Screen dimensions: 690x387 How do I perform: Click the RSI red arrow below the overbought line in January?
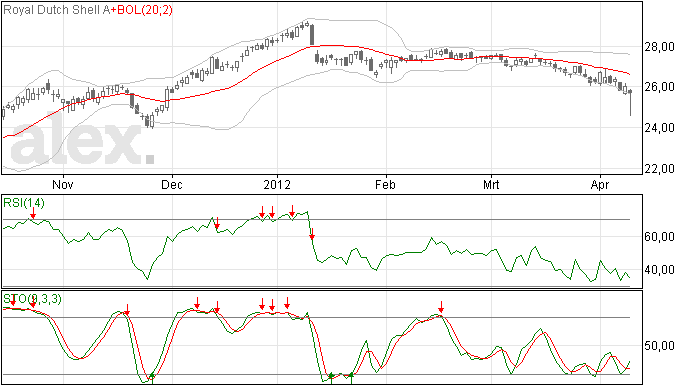tap(312, 234)
